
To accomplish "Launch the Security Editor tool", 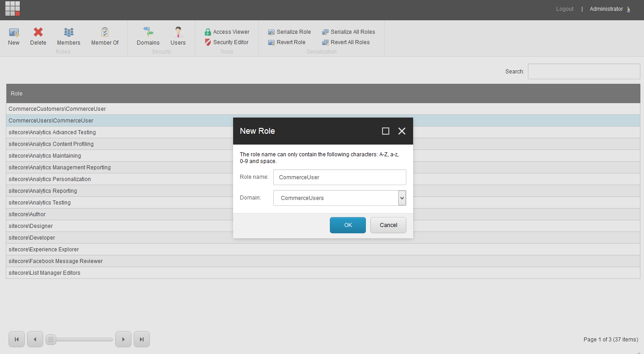I will click(x=227, y=42).
